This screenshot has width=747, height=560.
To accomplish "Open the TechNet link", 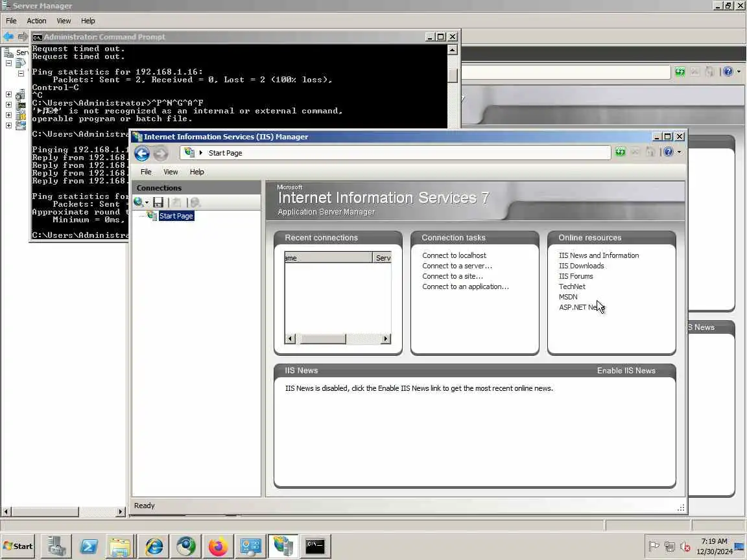I will click(572, 286).
